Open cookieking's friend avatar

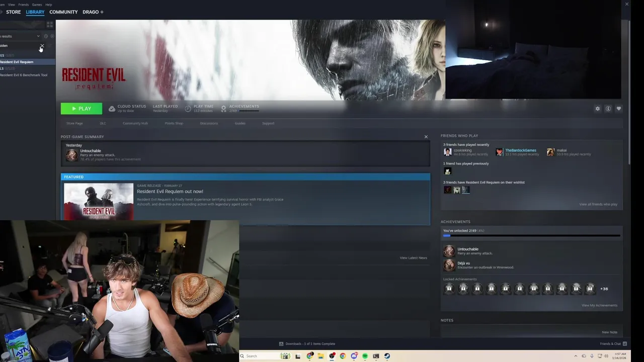447,152
